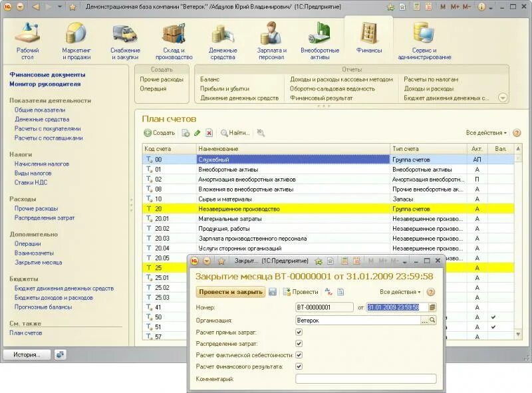Open the dialog menu arrow beside the 1C logo
Viewport: 532px width, 393px height.
pyautogui.click(x=207, y=261)
